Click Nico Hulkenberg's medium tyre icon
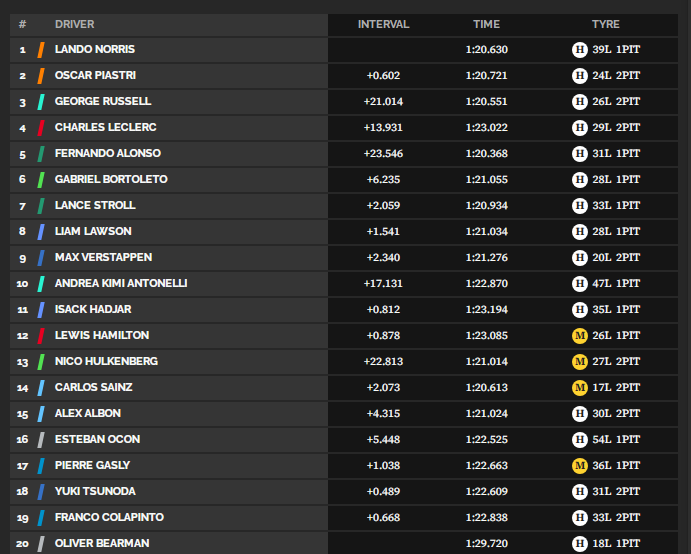The image size is (691, 554). (579, 361)
